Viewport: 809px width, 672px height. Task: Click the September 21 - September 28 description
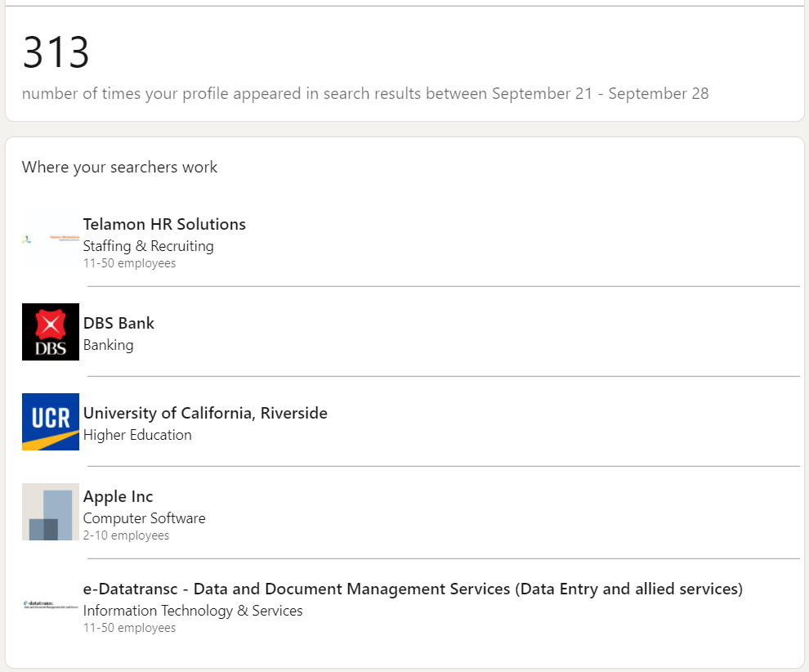click(x=365, y=93)
